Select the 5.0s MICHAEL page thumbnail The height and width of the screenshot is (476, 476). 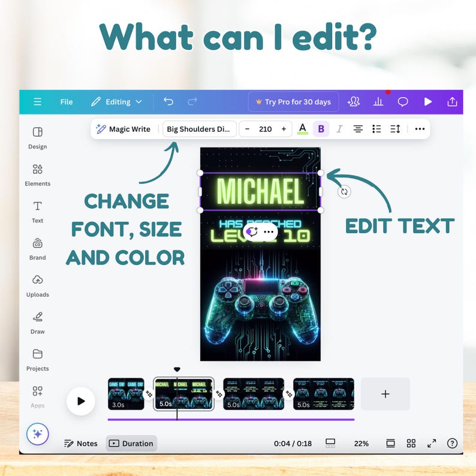point(183,394)
